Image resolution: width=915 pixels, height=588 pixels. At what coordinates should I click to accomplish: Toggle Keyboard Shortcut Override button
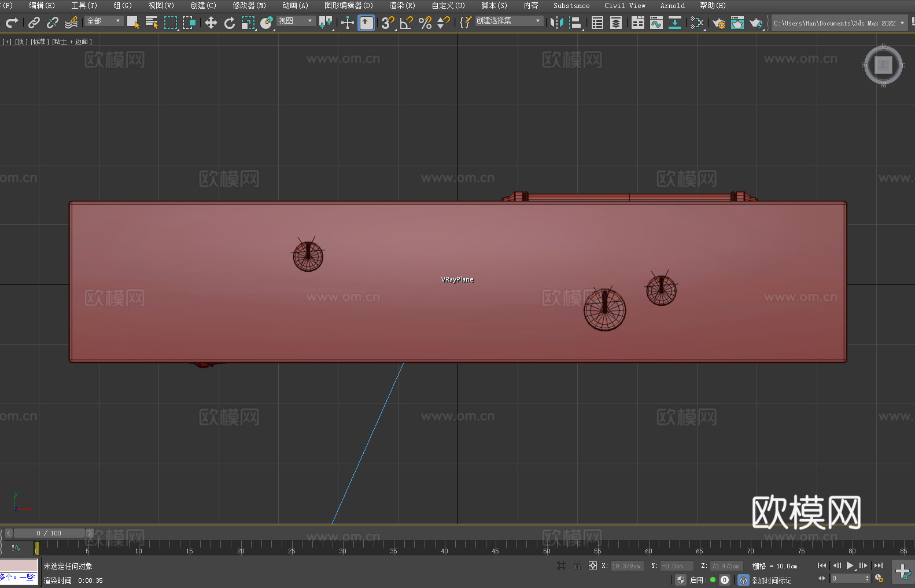coord(366,23)
